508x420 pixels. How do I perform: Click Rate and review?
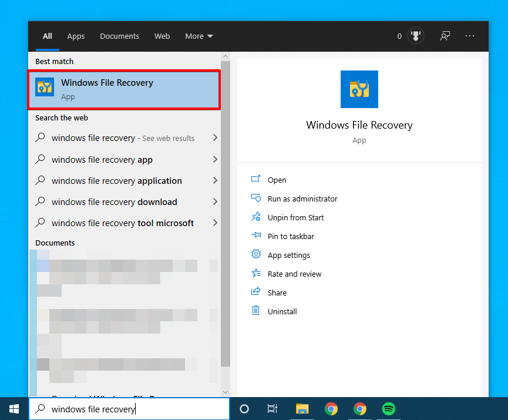294,274
